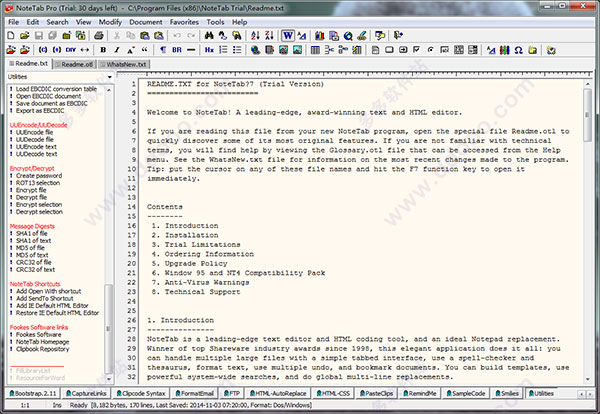Image resolution: width=600 pixels, height=414 pixels.
Task: Open the Bootstrap.2.11 clipbook tab
Action: (x=33, y=393)
